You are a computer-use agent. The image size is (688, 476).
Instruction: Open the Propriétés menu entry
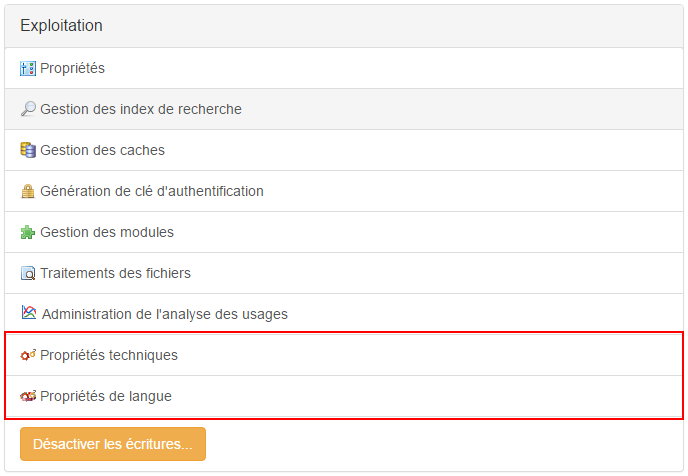pyautogui.click(x=344, y=68)
